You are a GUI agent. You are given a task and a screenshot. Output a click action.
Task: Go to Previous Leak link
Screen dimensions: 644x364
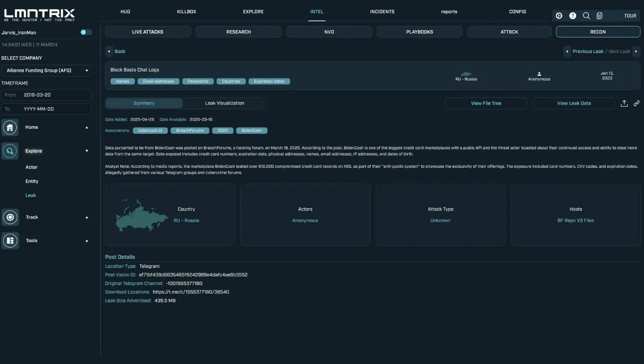[588, 51]
